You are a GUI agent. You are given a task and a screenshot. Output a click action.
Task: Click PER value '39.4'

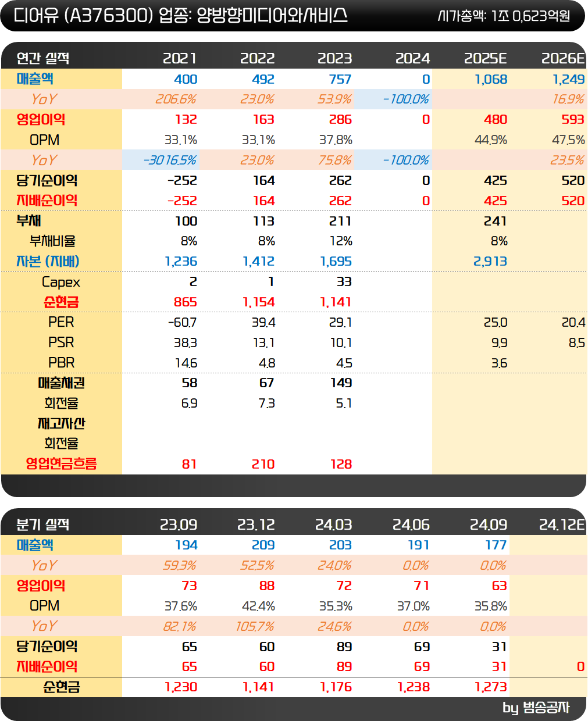pos(263,323)
